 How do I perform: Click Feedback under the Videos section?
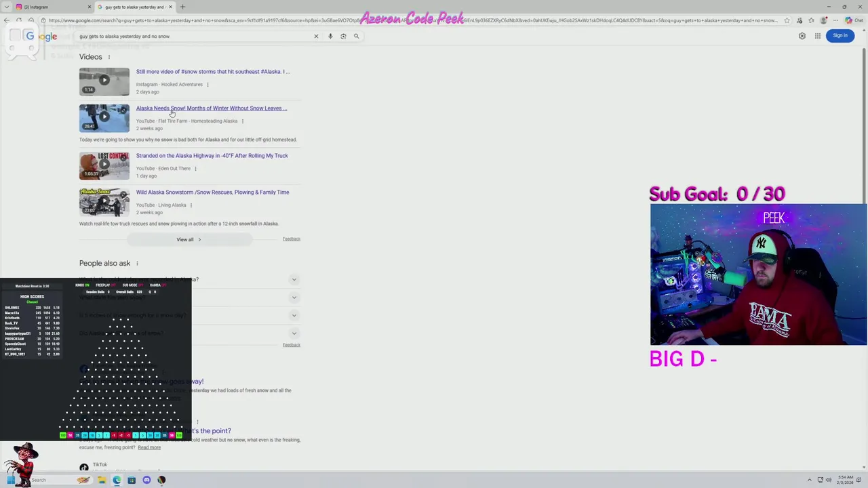[292, 239]
